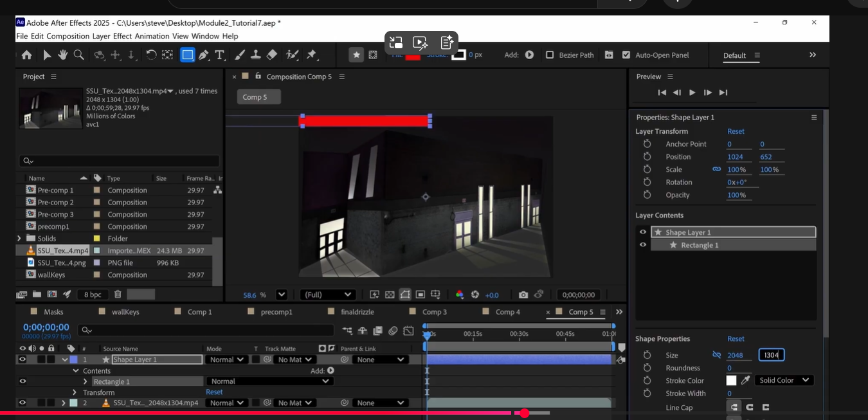The image size is (868, 420).
Task: Click the Position stopwatch in Properties
Action: [647, 157]
